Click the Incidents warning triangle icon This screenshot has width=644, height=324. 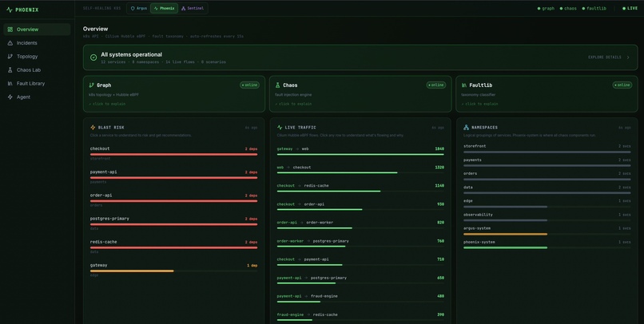tap(10, 43)
